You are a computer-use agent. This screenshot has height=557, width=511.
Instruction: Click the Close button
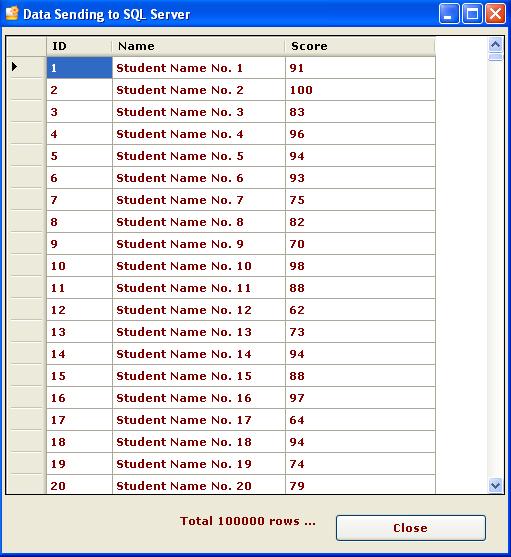point(411,528)
